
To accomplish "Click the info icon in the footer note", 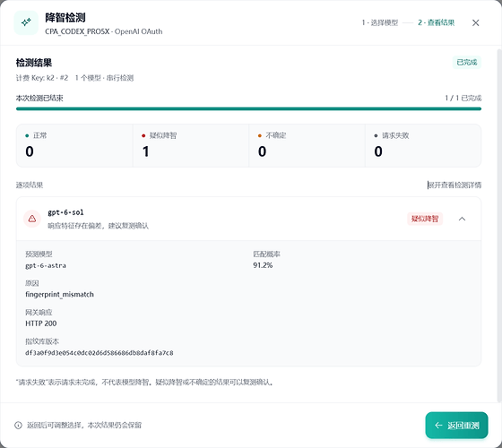I will pos(18,425).
